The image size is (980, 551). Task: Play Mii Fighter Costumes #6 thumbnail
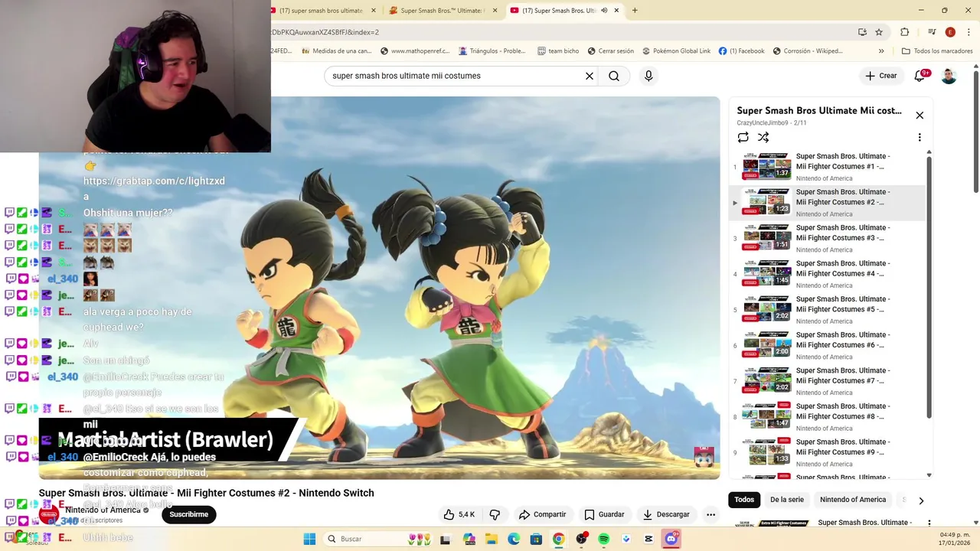point(766,345)
